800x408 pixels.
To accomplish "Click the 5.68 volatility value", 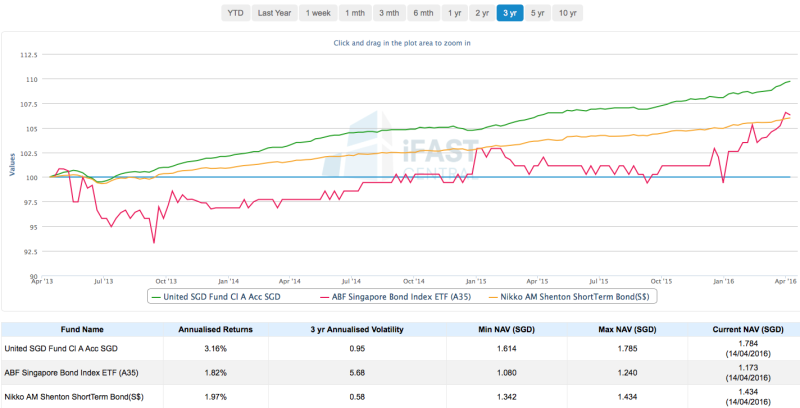I will point(357,373).
